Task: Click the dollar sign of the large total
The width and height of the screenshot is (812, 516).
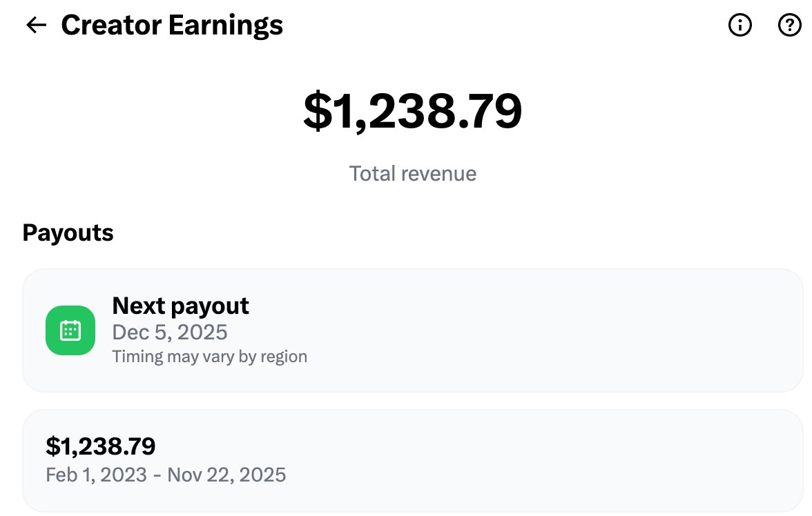Action: coord(316,112)
